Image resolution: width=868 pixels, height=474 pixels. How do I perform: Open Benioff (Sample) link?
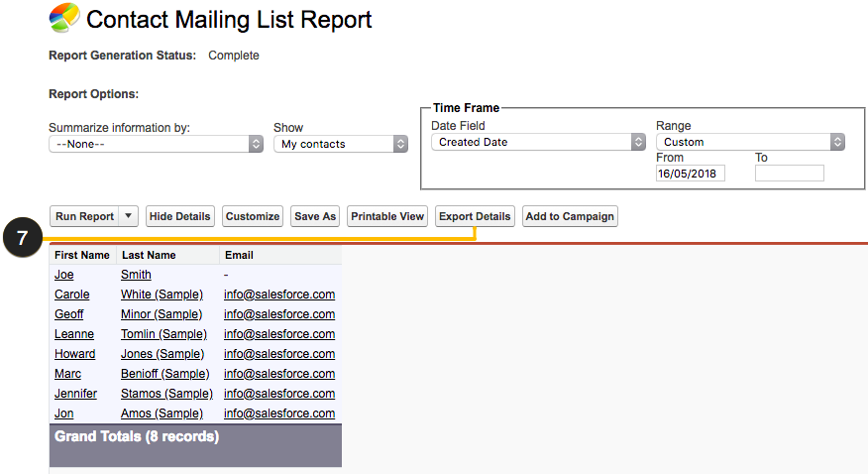pyautogui.click(x=164, y=374)
